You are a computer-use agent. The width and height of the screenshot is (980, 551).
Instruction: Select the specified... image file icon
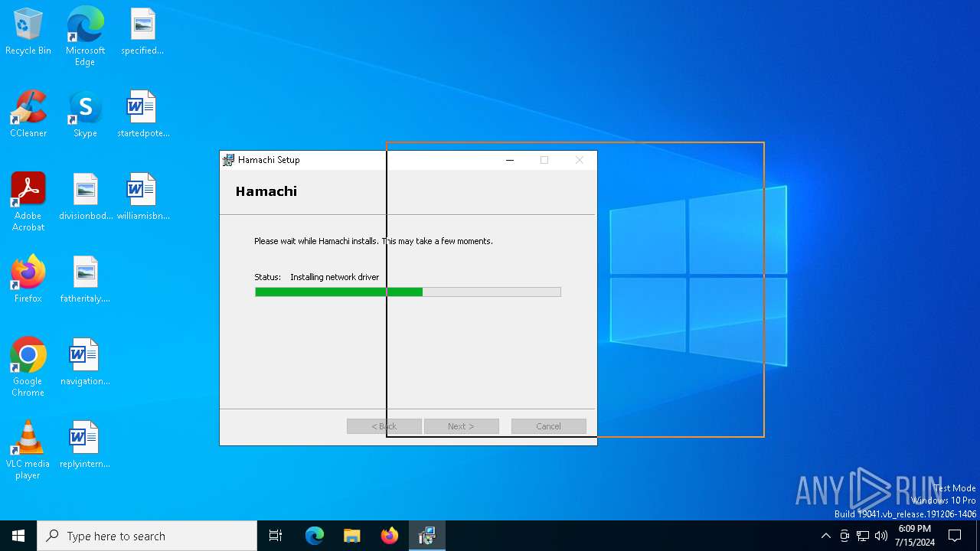142,31
